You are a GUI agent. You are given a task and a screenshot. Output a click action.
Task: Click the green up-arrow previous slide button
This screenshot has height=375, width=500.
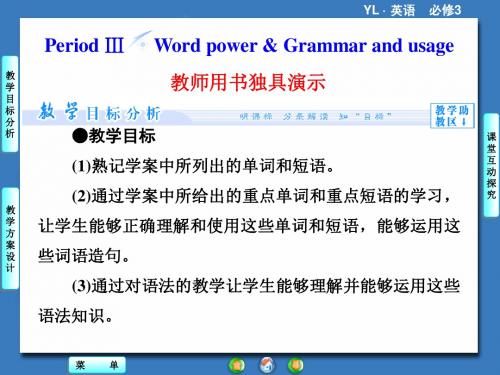tap(237, 365)
